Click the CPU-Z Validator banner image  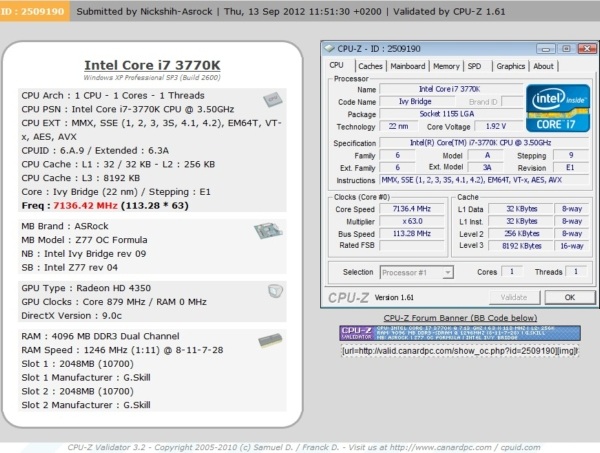(x=460, y=333)
